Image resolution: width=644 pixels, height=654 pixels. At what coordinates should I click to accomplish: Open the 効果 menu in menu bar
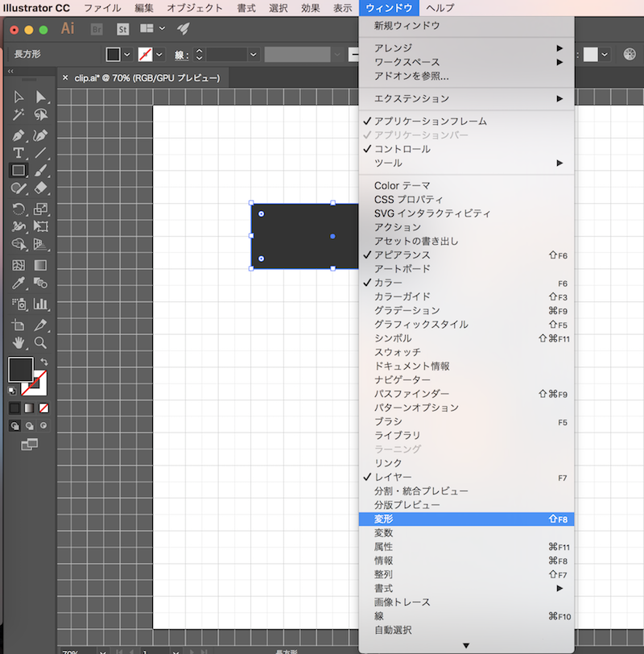point(310,8)
